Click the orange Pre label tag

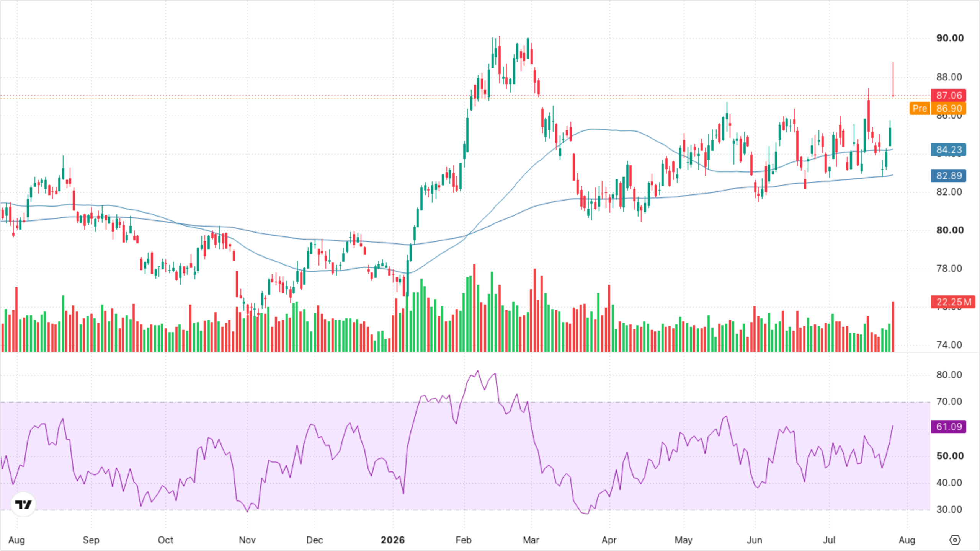tap(920, 108)
